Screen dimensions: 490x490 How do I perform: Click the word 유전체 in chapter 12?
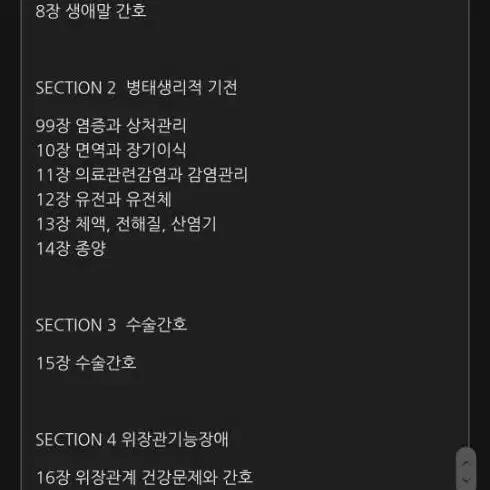(149, 199)
